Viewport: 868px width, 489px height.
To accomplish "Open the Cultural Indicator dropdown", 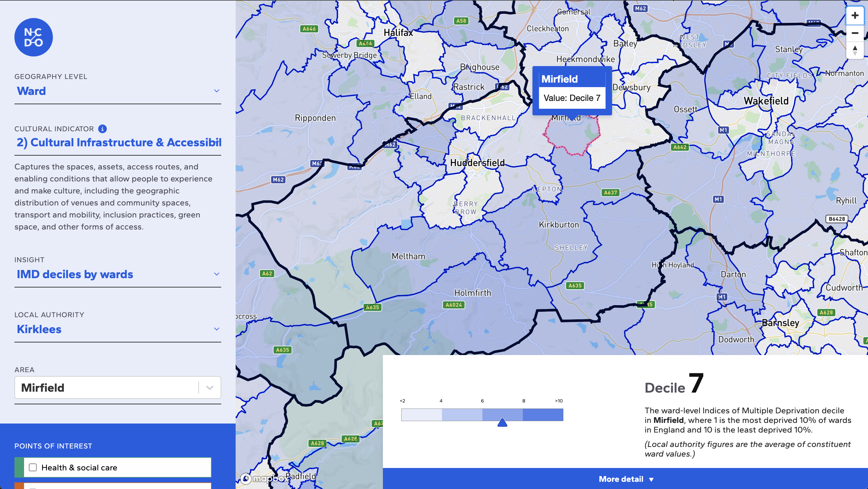I will [x=118, y=142].
